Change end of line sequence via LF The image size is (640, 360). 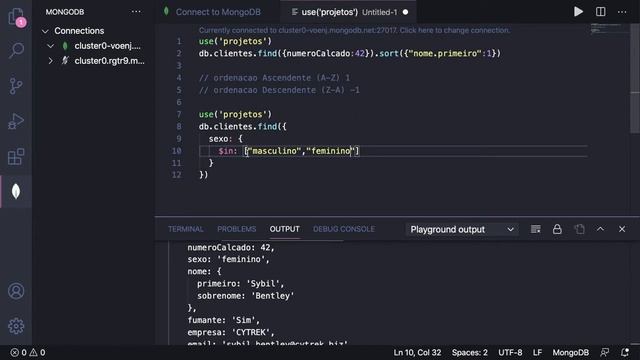tap(537, 352)
